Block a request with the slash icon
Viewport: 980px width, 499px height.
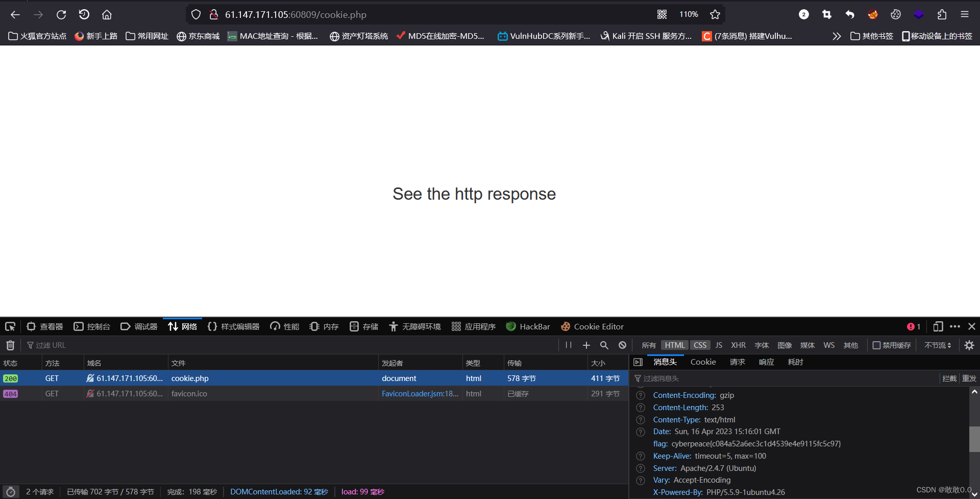(622, 345)
